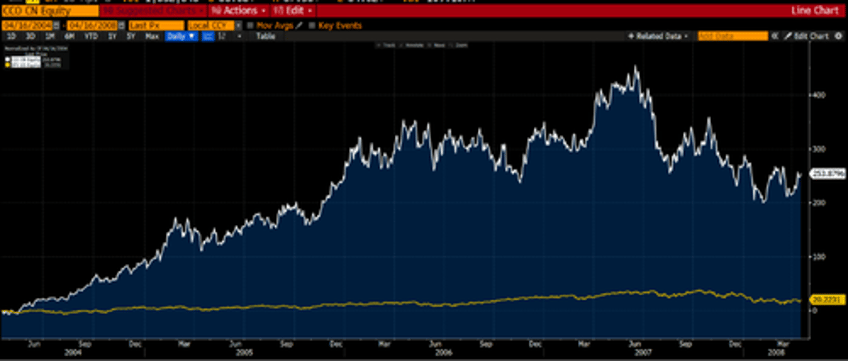
Task: Select the 5Y range tab
Action: click(x=131, y=36)
